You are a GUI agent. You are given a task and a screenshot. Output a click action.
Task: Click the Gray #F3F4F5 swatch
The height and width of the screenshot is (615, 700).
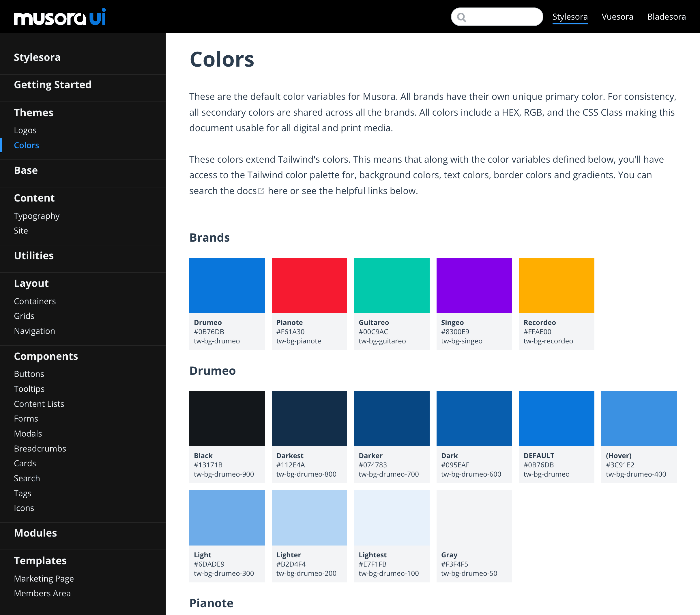click(474, 518)
